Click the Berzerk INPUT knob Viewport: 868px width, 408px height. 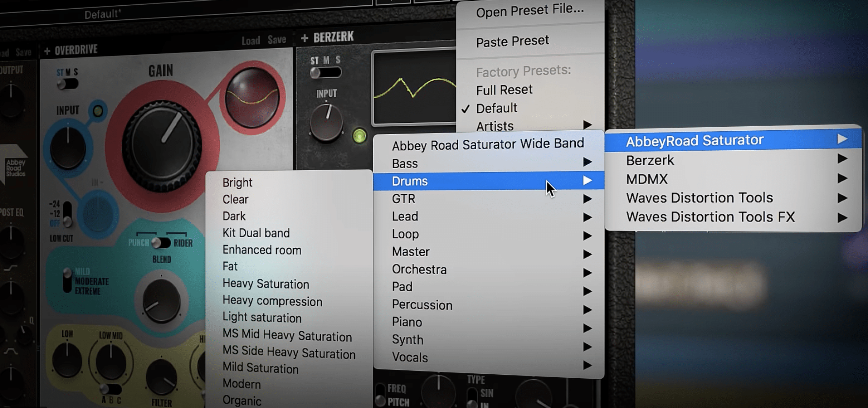[x=326, y=123]
